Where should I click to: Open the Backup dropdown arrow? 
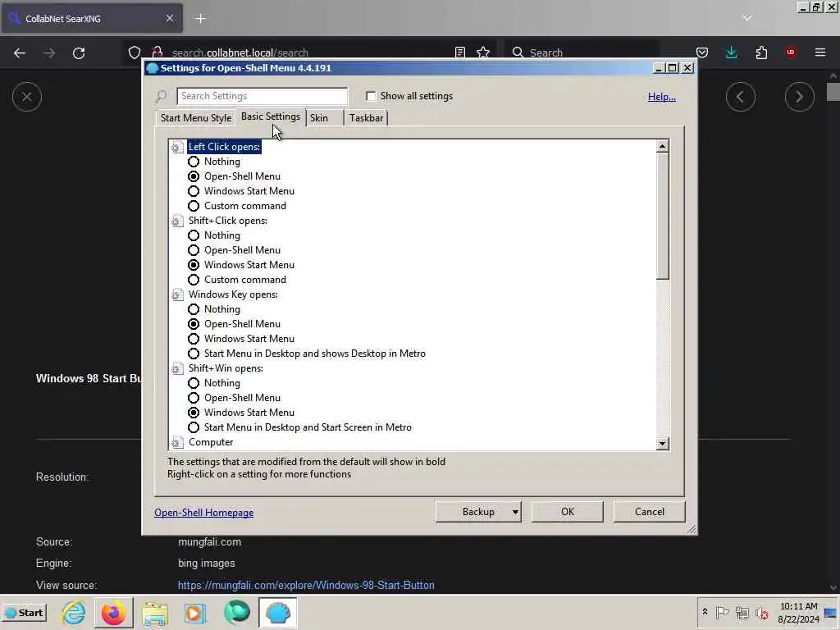pos(515,512)
